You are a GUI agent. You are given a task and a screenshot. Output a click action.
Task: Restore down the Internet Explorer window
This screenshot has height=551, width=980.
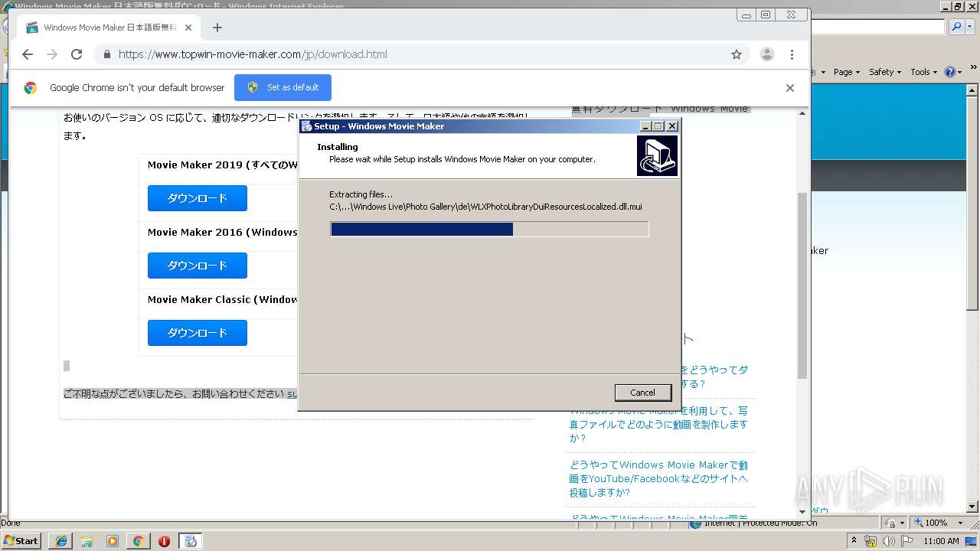coord(958,7)
